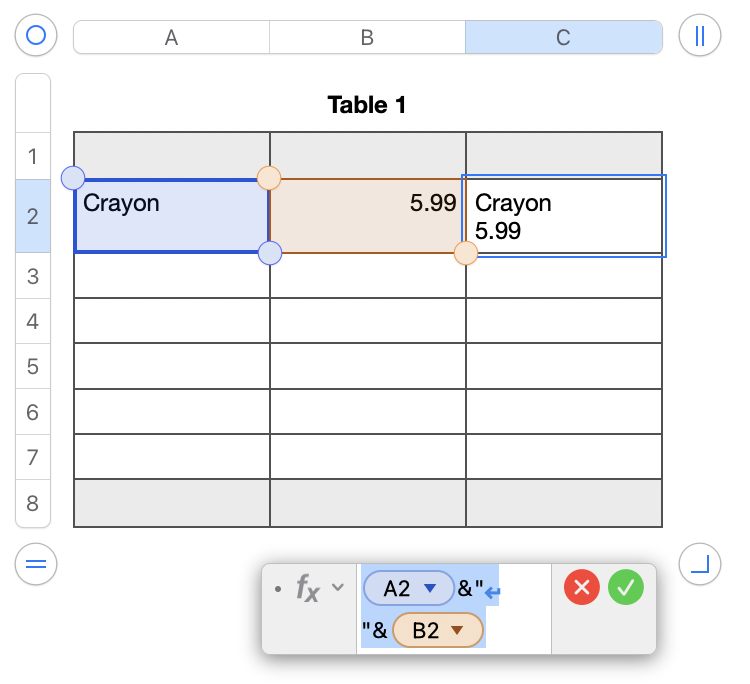
Task: Click the Table 1 title
Action: click(x=367, y=104)
